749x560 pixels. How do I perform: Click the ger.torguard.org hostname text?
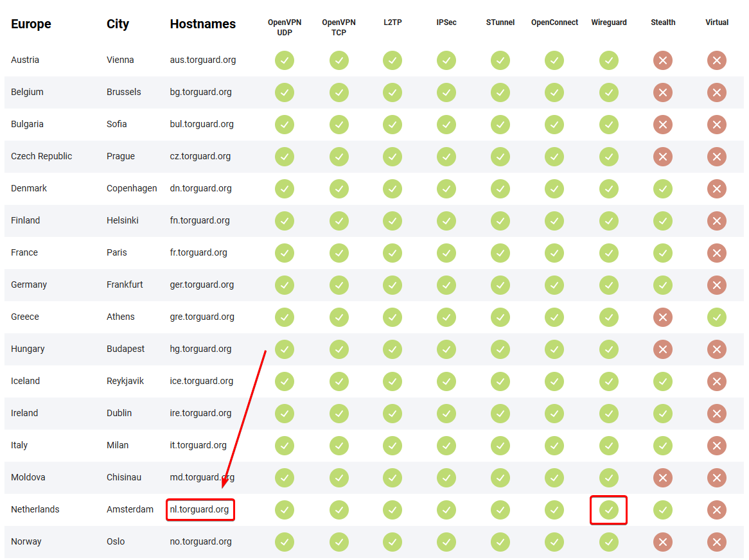pyautogui.click(x=202, y=284)
